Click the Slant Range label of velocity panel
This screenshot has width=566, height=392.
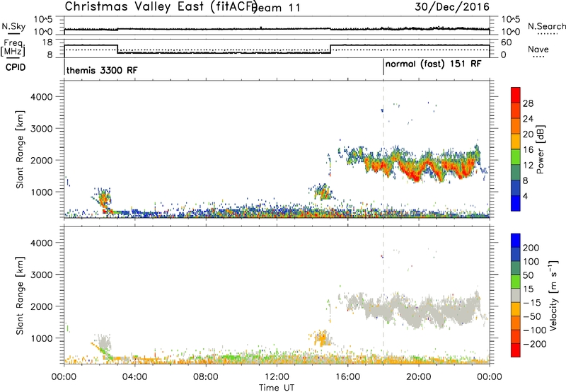click(x=20, y=296)
